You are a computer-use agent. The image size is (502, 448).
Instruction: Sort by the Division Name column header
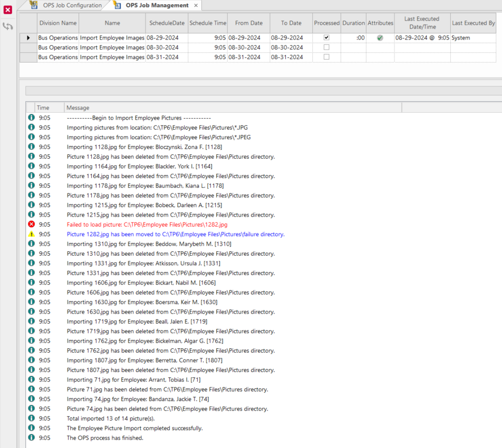(57, 23)
